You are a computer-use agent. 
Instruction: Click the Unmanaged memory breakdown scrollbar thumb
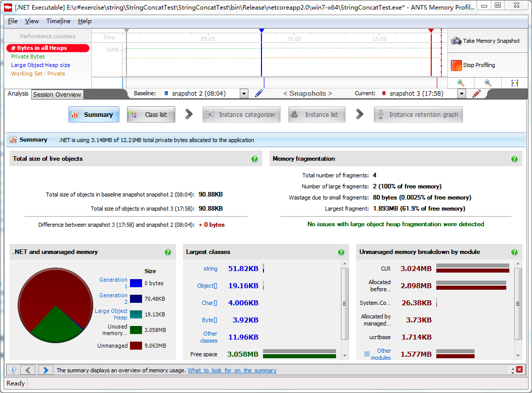(x=518, y=304)
